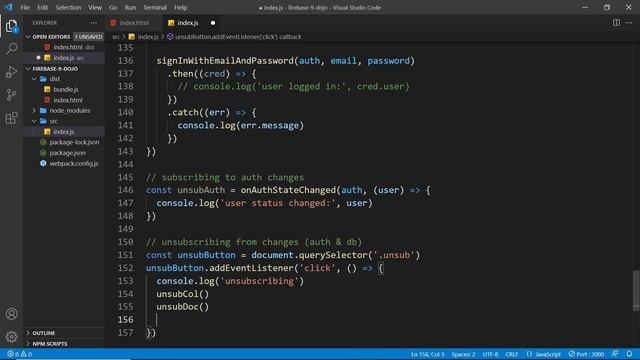The height and width of the screenshot is (360, 640).
Task: Open package-lock.json file
Action: (x=74, y=142)
